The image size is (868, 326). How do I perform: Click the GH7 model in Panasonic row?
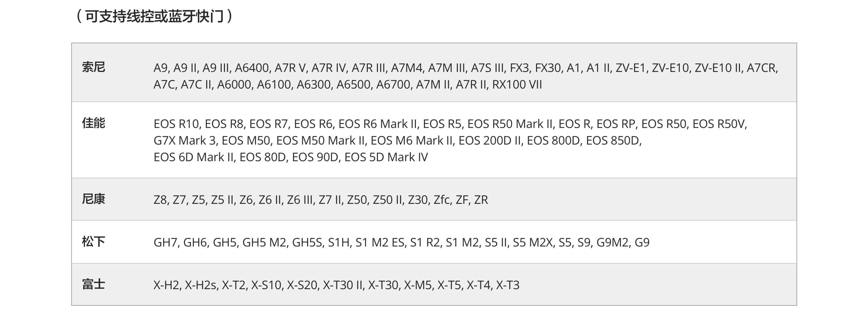(x=166, y=242)
